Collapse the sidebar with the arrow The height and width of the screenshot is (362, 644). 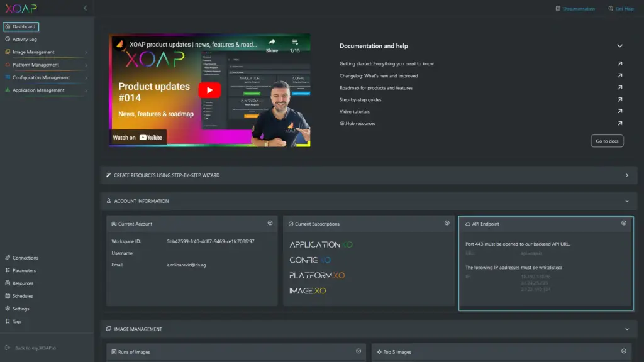point(86,8)
